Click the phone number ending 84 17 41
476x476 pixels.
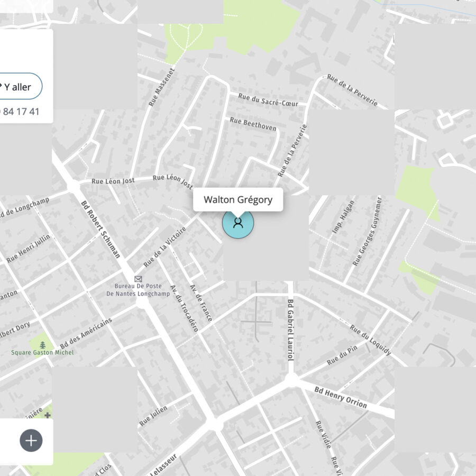20,112
